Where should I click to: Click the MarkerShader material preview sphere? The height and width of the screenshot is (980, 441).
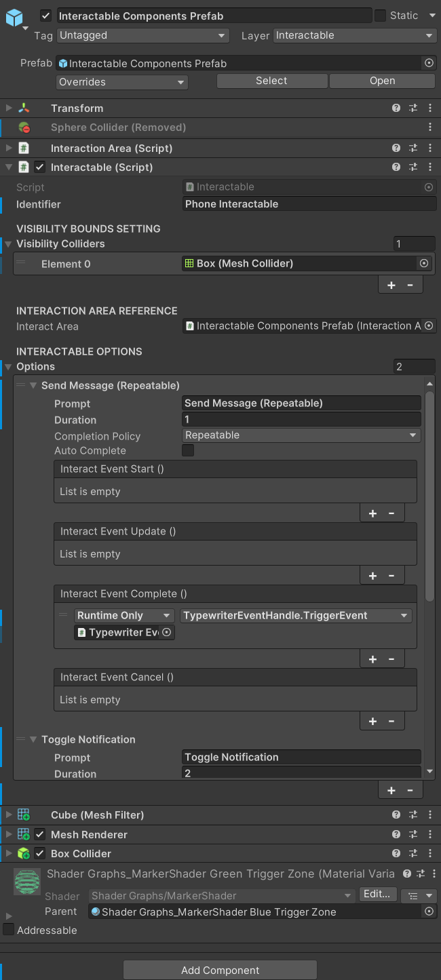pos(27,882)
